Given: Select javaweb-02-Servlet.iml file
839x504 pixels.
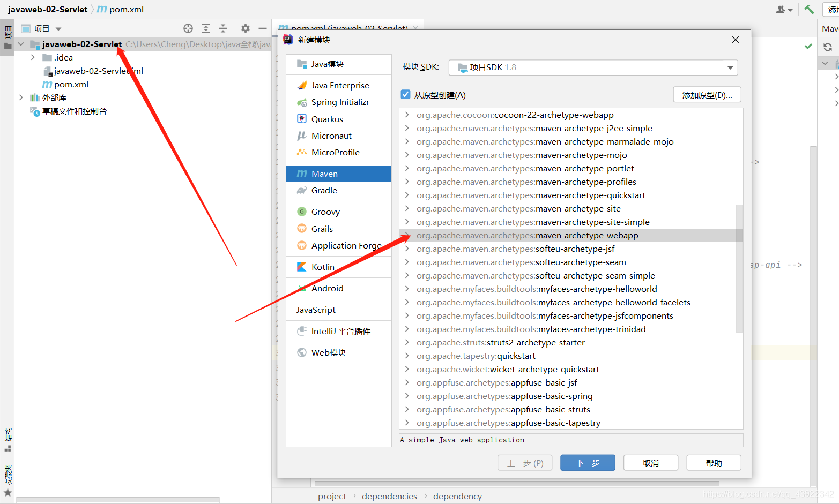Looking at the screenshot, I should pyautogui.click(x=93, y=71).
